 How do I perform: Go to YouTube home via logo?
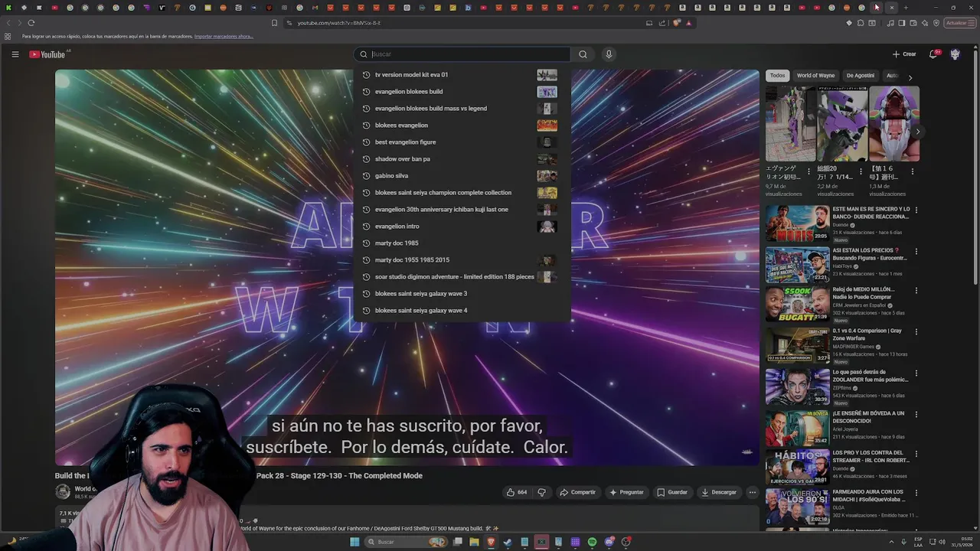pyautogui.click(x=47, y=54)
